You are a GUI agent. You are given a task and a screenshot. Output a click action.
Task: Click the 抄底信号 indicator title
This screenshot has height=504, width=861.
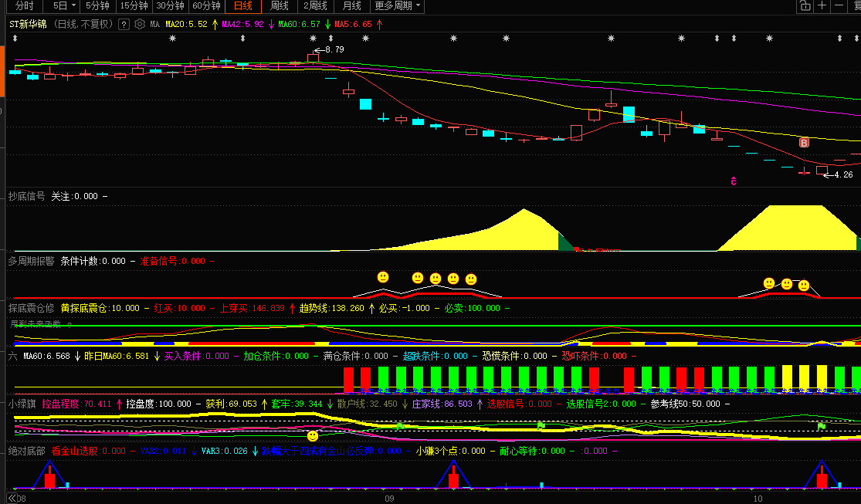point(26,196)
